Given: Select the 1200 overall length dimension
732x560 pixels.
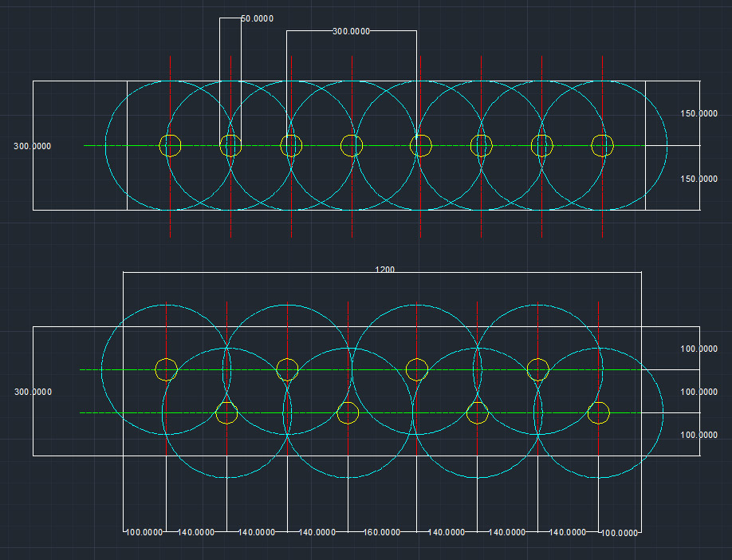Looking at the screenshot, I should (384, 270).
